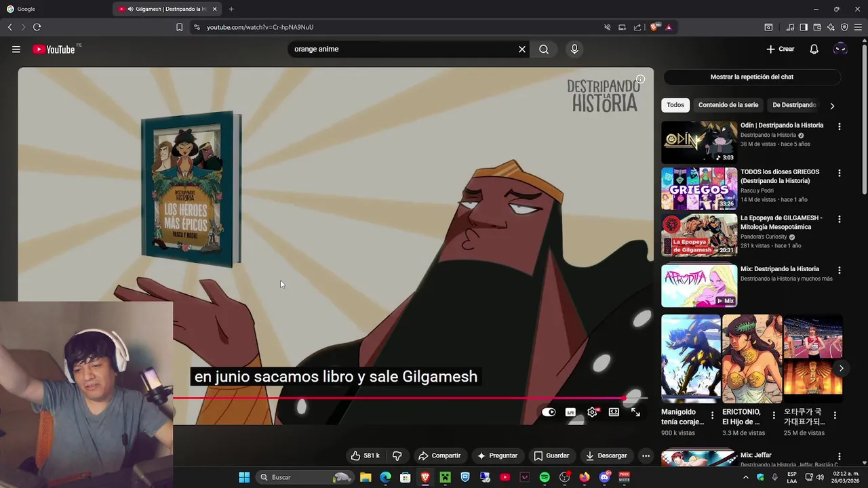
Task: Open options for La Epopeya de GILGAMESH
Action: 840,220
